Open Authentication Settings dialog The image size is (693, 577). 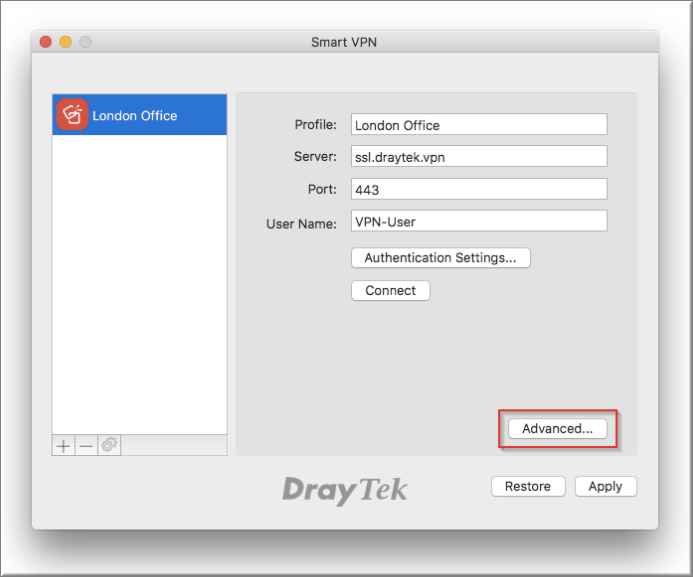pyautogui.click(x=441, y=258)
